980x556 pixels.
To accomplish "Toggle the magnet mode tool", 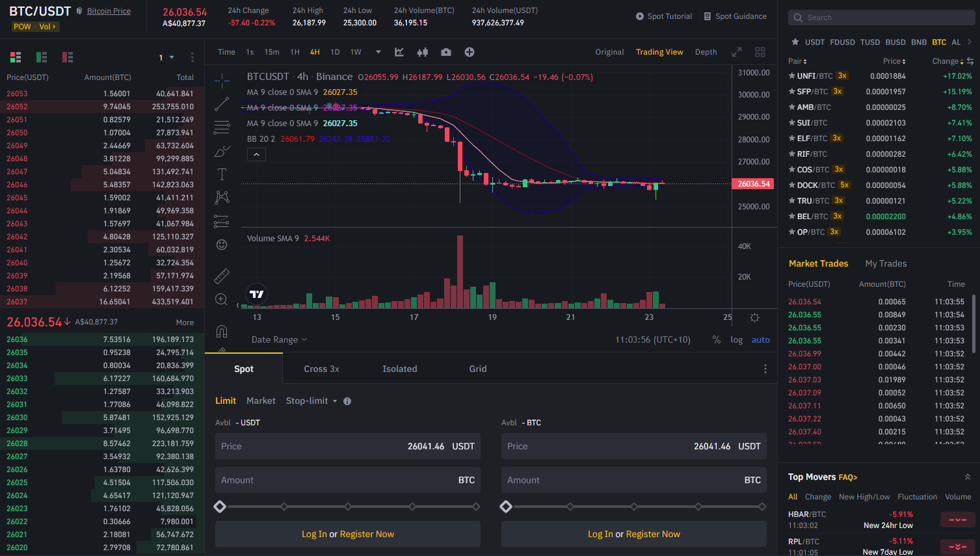I will point(222,332).
